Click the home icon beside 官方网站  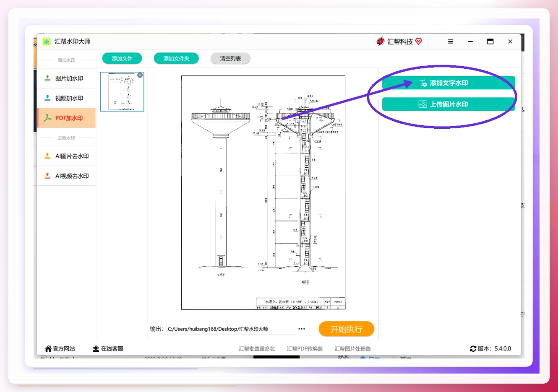tap(48, 349)
